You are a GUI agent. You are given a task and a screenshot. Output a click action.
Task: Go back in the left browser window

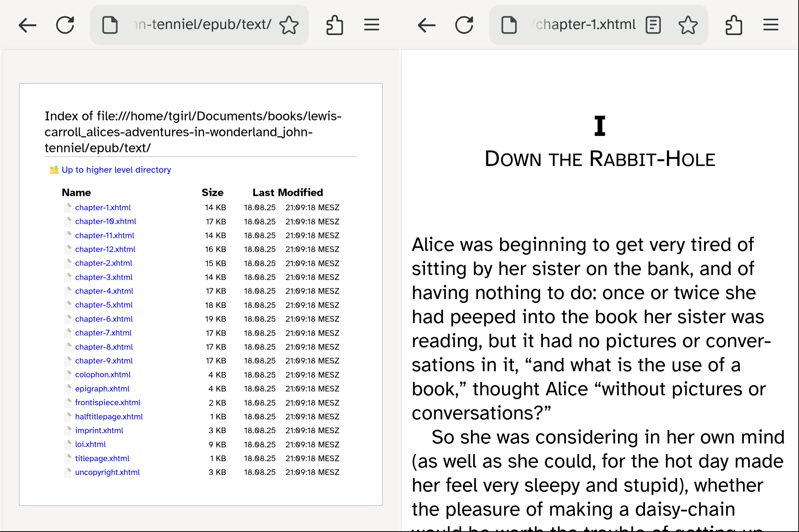click(28, 25)
